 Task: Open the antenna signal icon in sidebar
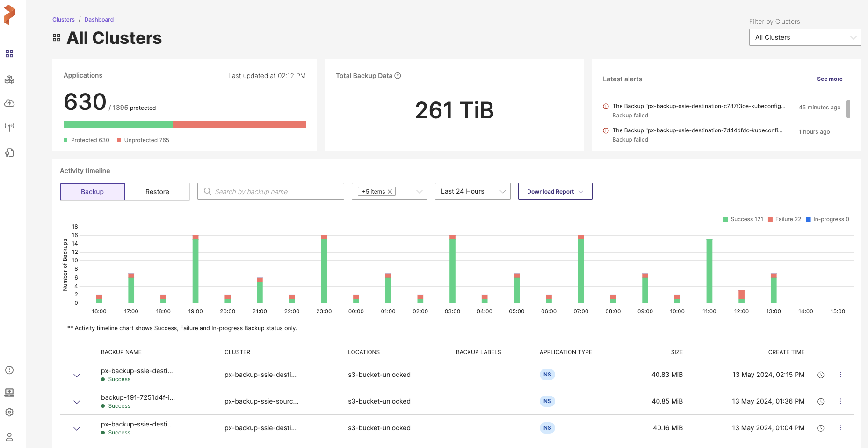click(9, 127)
